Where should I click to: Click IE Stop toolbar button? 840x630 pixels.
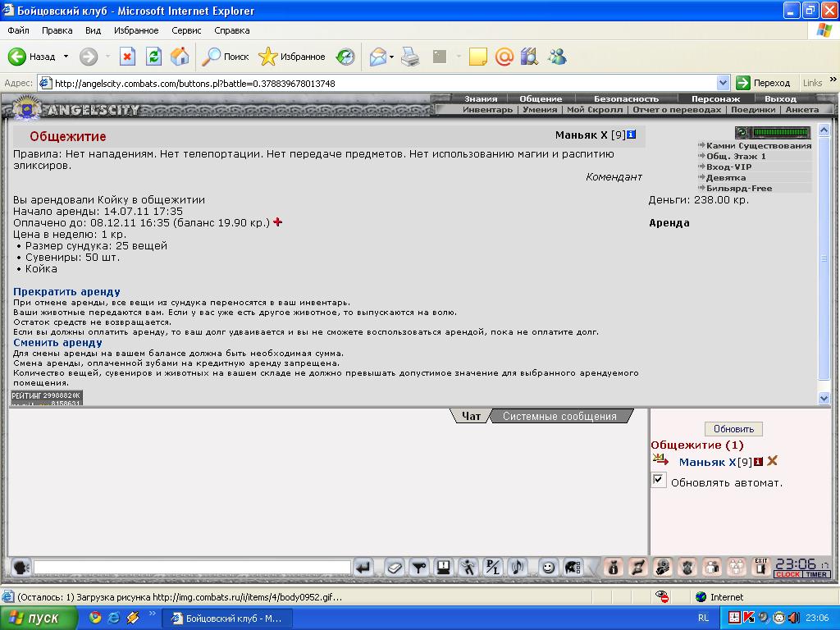click(x=127, y=57)
